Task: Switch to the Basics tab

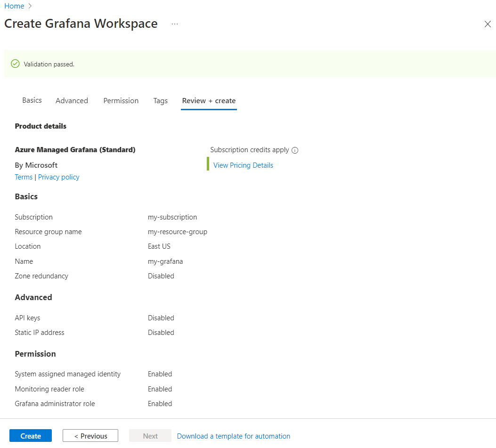Action: (x=32, y=100)
